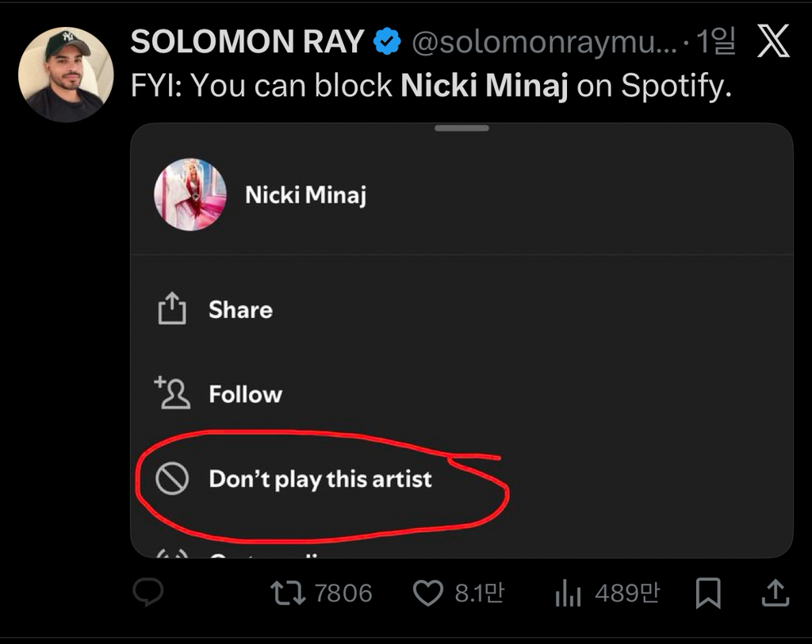Open the X logo icon
Image resolution: width=812 pixels, height=644 pixels.
click(773, 43)
